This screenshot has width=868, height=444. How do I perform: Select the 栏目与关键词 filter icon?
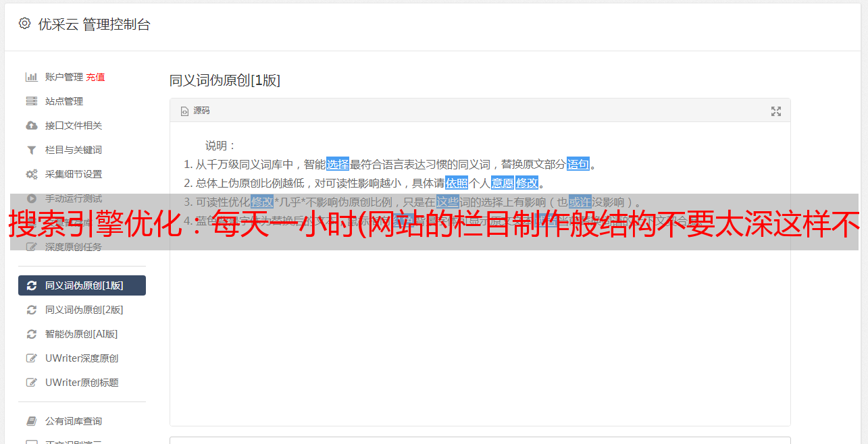pyautogui.click(x=31, y=150)
